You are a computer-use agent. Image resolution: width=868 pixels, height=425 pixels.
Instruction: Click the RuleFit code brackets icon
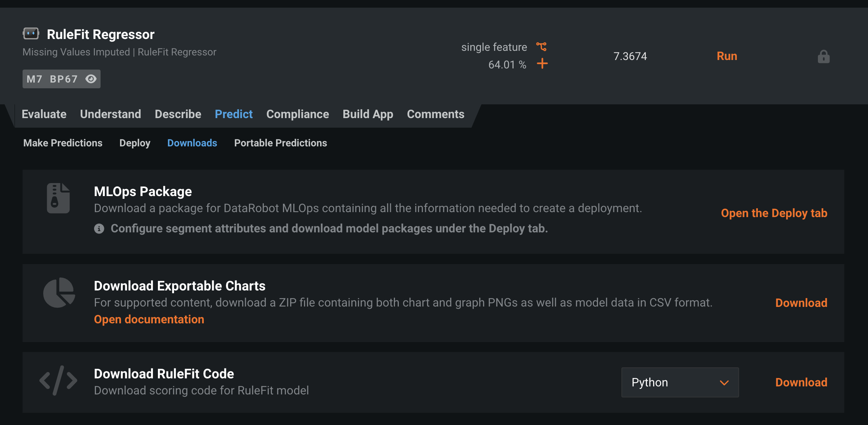(x=58, y=381)
